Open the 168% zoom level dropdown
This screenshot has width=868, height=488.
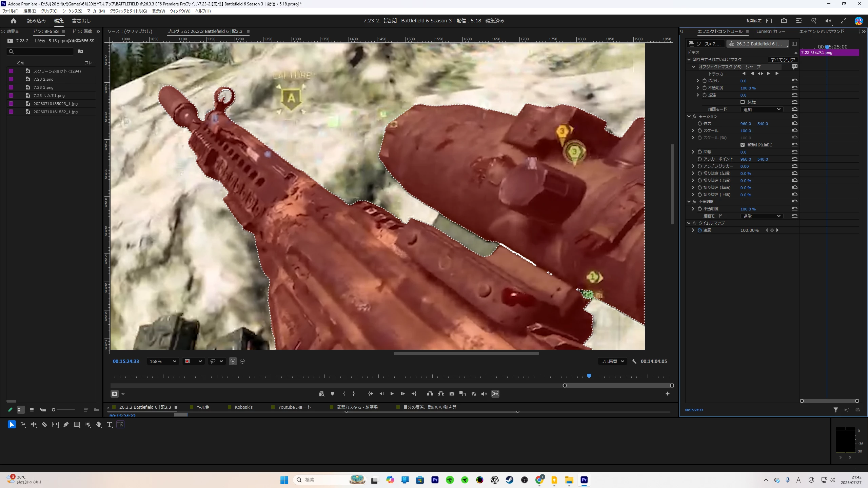163,361
